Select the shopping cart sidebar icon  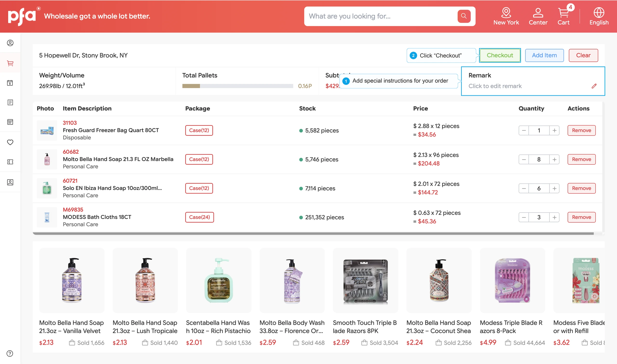tap(10, 63)
